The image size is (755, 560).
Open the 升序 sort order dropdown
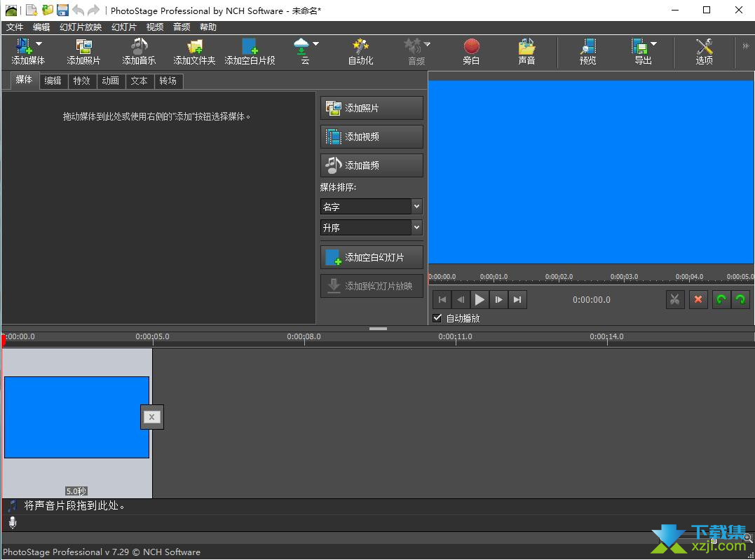[x=372, y=227]
